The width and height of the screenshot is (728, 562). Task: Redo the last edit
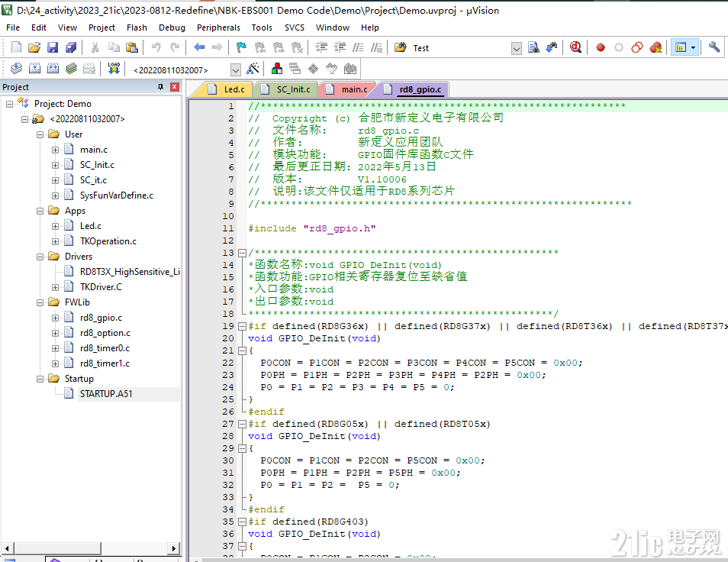point(175,47)
